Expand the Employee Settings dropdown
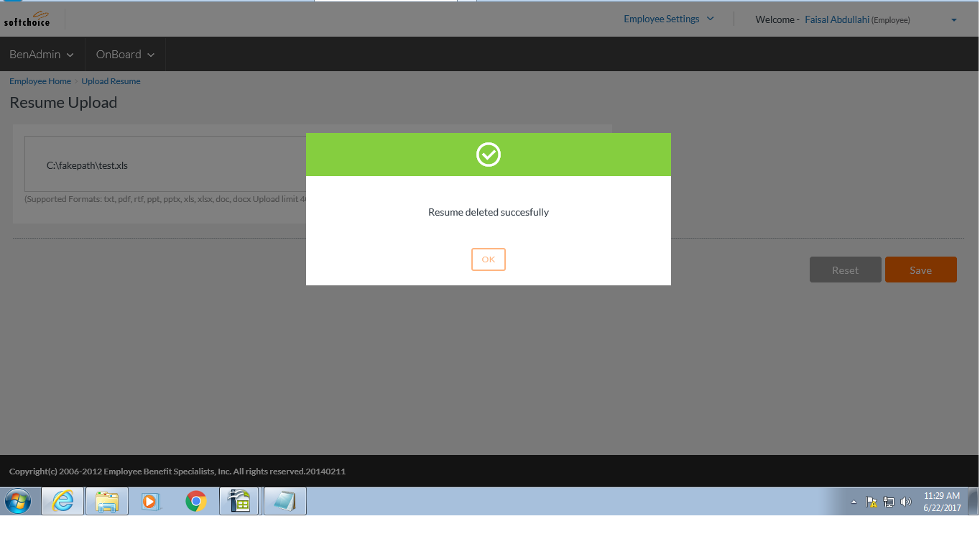 point(668,19)
